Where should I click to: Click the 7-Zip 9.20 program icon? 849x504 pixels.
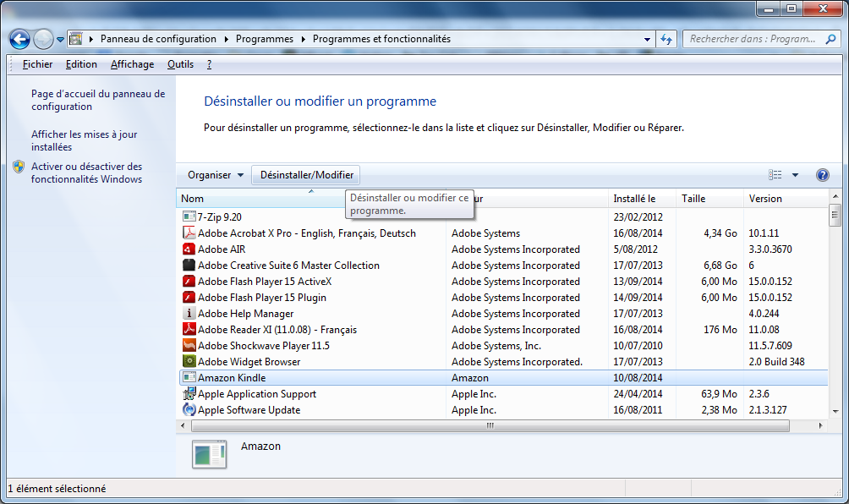point(189,216)
